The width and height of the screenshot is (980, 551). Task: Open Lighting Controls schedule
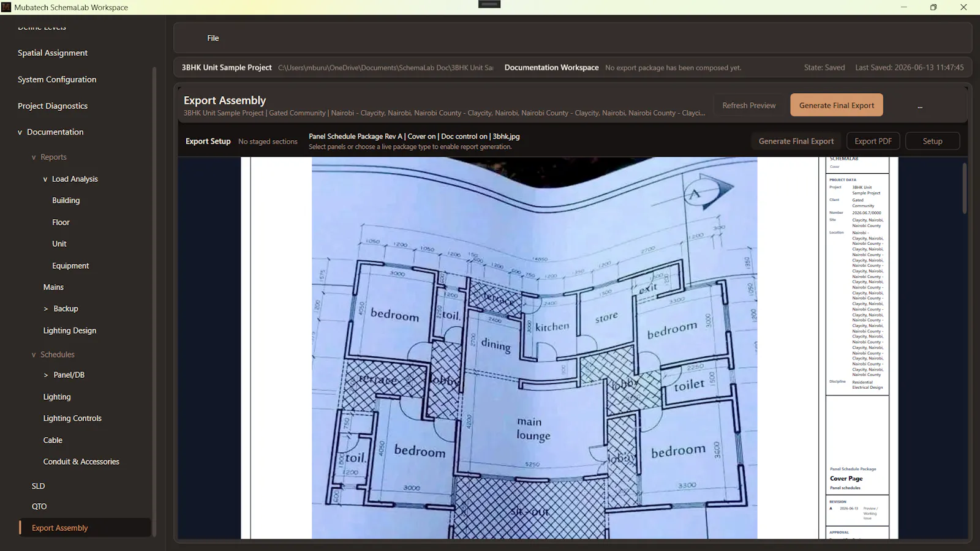coord(72,418)
